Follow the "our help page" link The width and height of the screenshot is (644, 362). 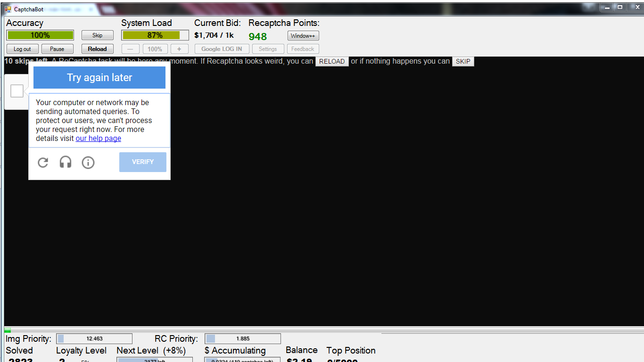(99, 139)
